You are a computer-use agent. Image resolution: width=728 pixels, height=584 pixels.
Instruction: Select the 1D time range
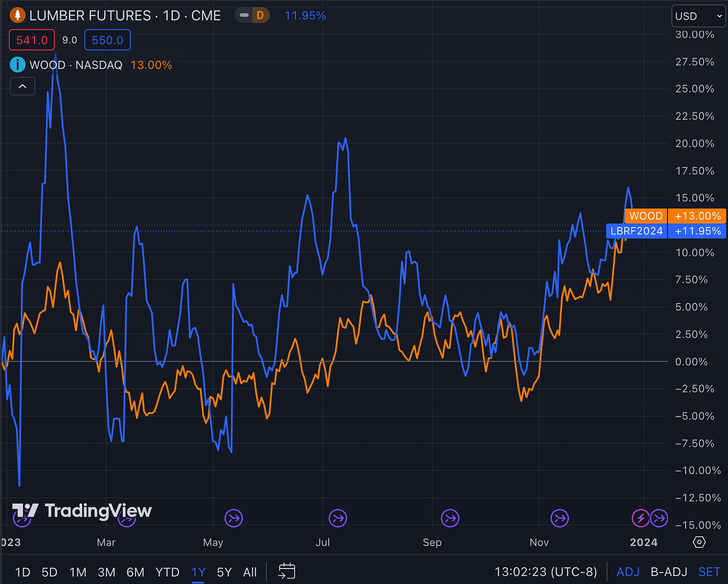point(22,572)
